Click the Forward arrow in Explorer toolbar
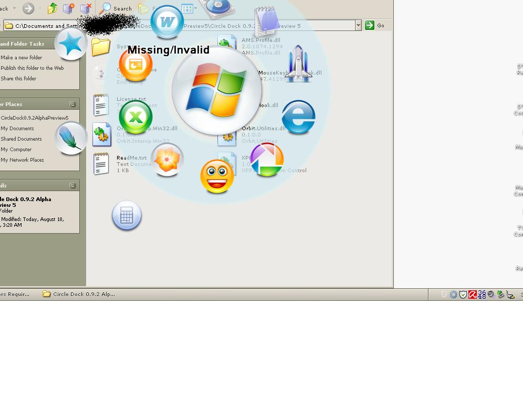Screen dimensions: 523x420 (28, 8)
